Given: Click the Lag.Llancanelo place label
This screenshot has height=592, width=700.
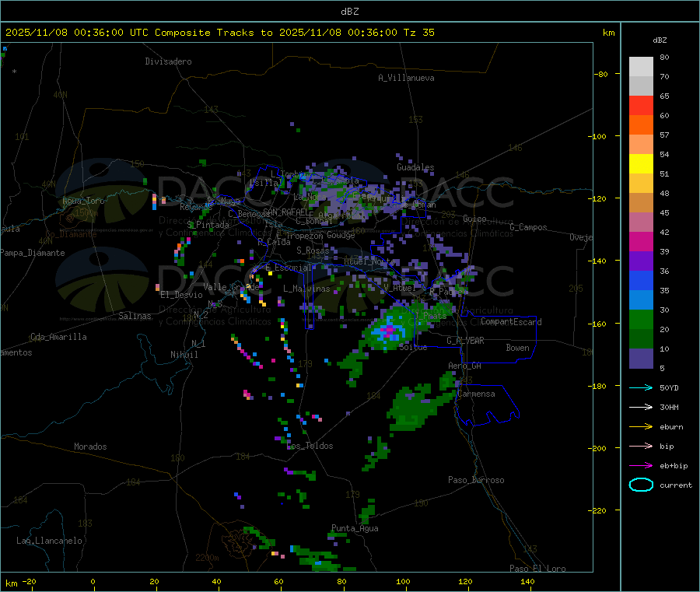Looking at the screenshot, I should 49,541.
